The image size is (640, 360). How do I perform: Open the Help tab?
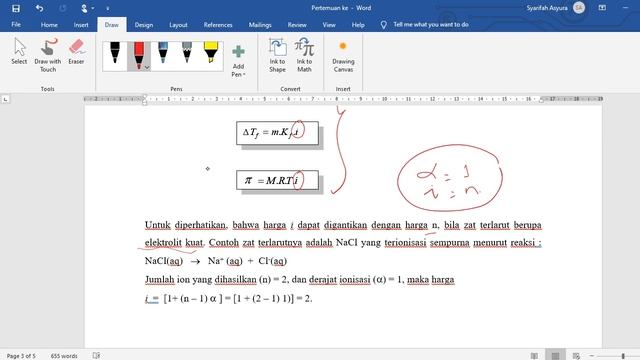coord(358,24)
